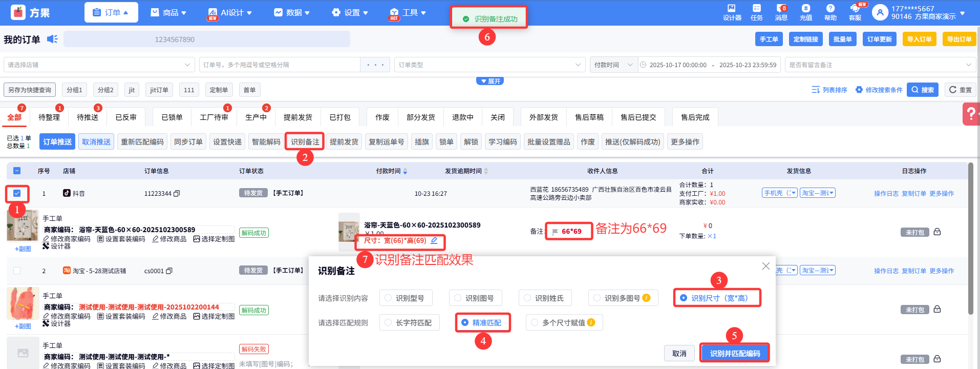This screenshot has height=369, width=980.
Task: Click the 识别备注 toolbar button
Action: [305, 142]
